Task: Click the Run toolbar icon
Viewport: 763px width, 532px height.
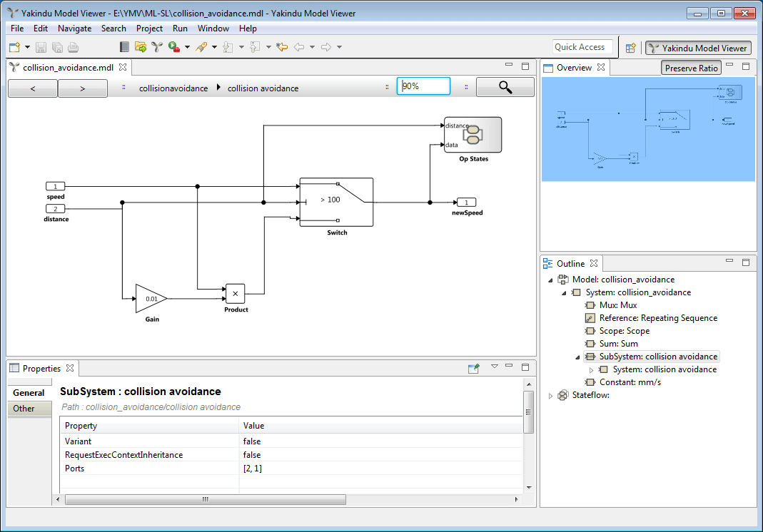Action: [x=173, y=47]
